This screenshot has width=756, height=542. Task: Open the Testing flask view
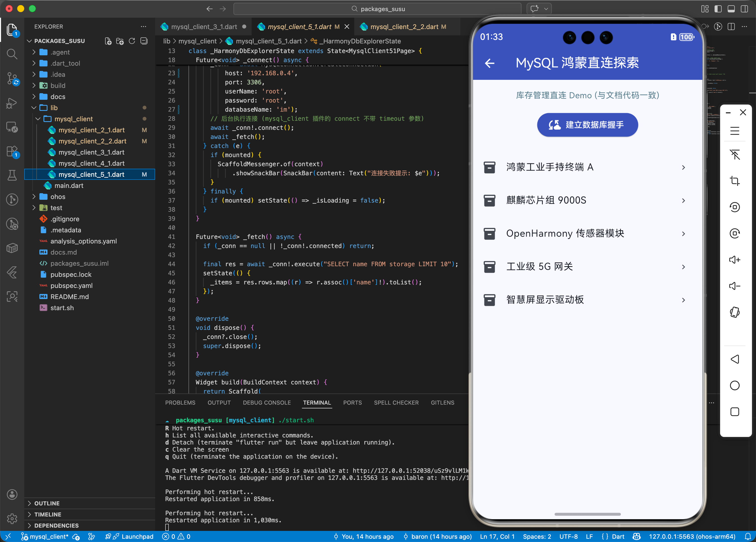tap(12, 175)
